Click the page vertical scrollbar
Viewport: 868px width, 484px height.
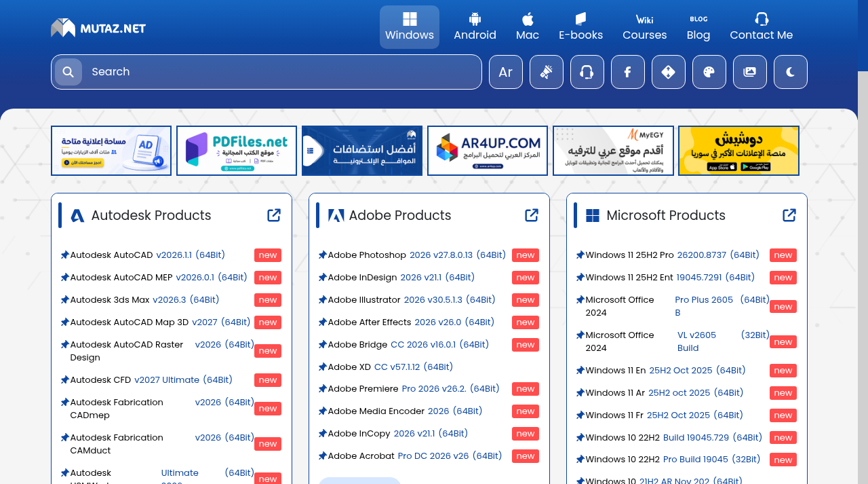(863, 242)
